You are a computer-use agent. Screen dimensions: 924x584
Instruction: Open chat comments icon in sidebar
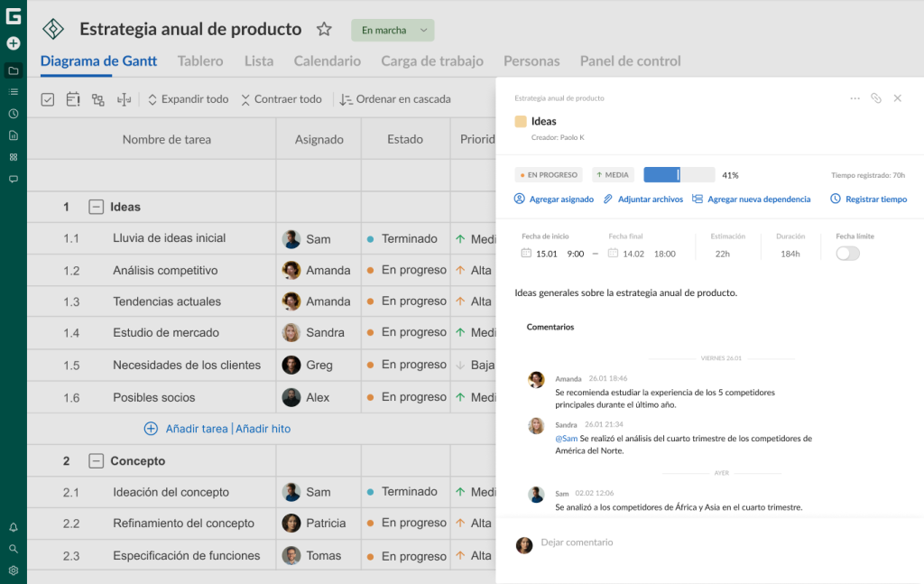(13, 179)
